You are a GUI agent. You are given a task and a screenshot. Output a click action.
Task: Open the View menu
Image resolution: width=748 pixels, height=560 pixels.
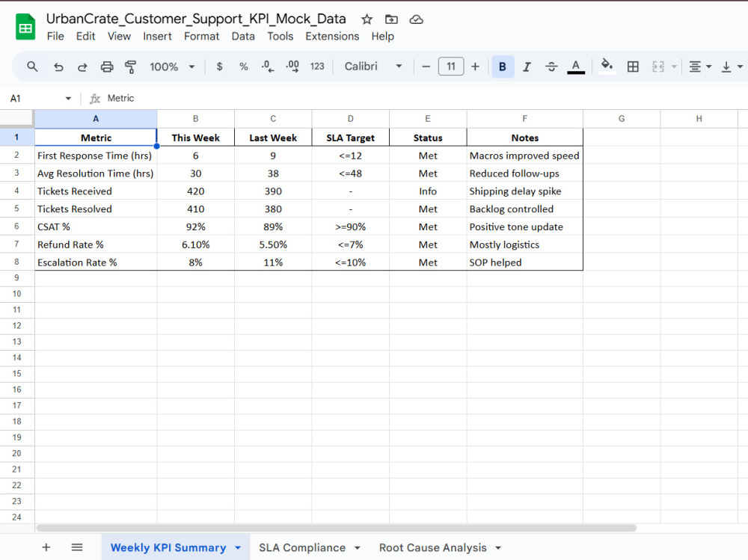click(x=119, y=36)
